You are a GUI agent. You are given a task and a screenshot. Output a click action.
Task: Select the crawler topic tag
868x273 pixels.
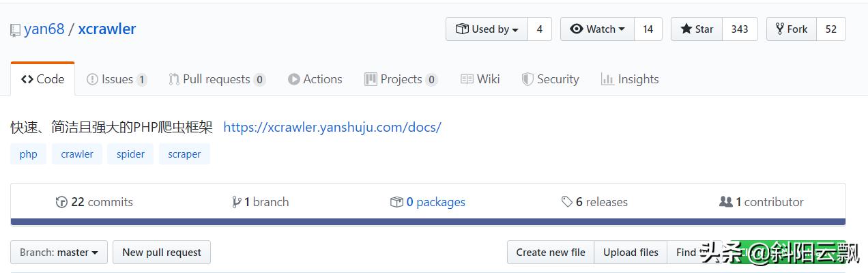pyautogui.click(x=77, y=154)
